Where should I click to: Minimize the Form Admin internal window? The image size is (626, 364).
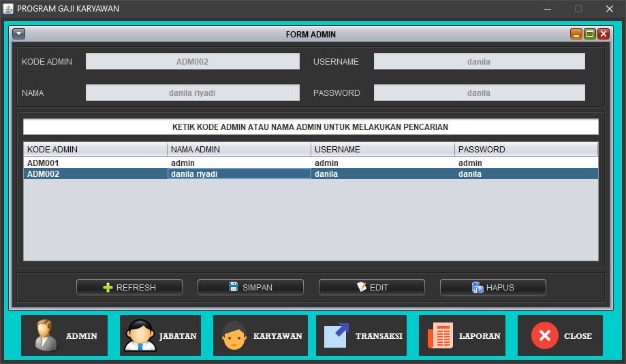click(x=576, y=34)
